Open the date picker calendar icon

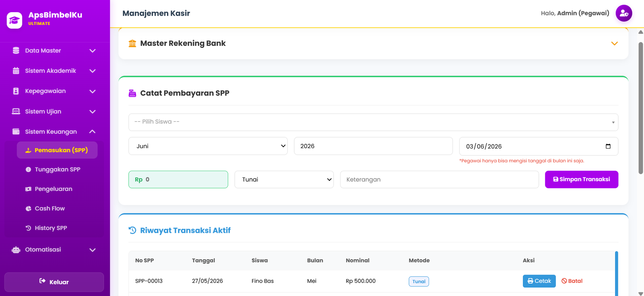pyautogui.click(x=608, y=146)
